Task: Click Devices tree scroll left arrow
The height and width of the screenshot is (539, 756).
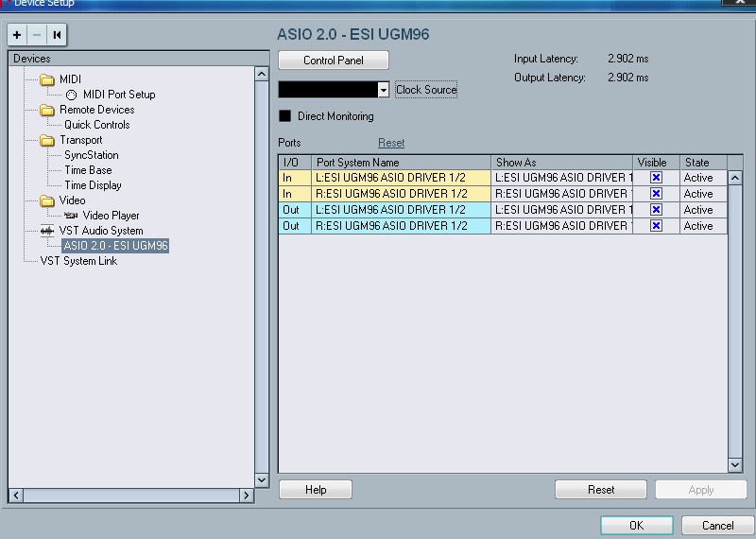Action: (x=16, y=496)
